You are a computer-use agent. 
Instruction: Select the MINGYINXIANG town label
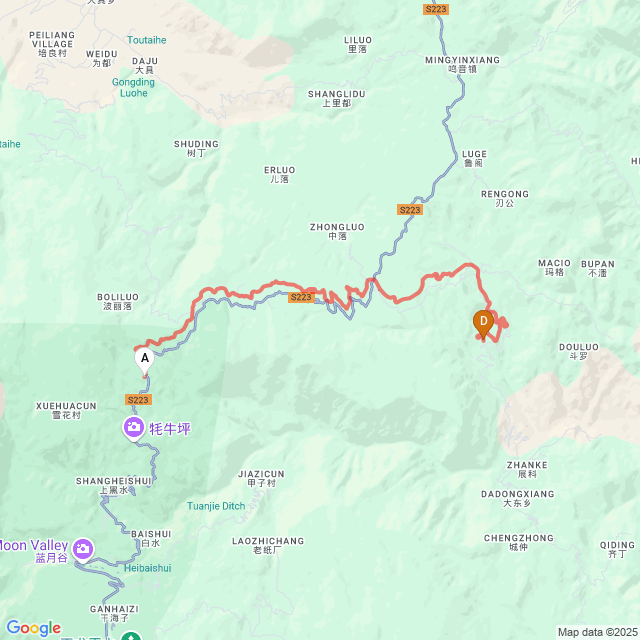click(x=462, y=64)
